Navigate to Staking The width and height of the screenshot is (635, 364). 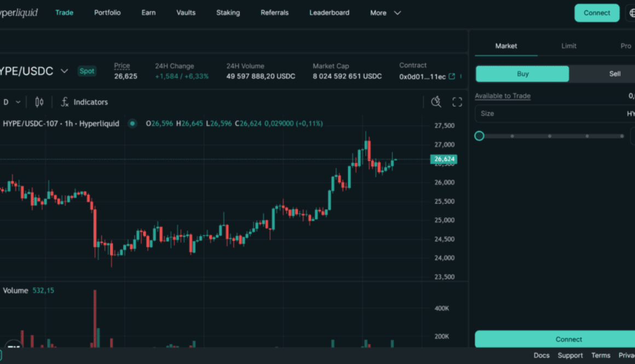228,13
